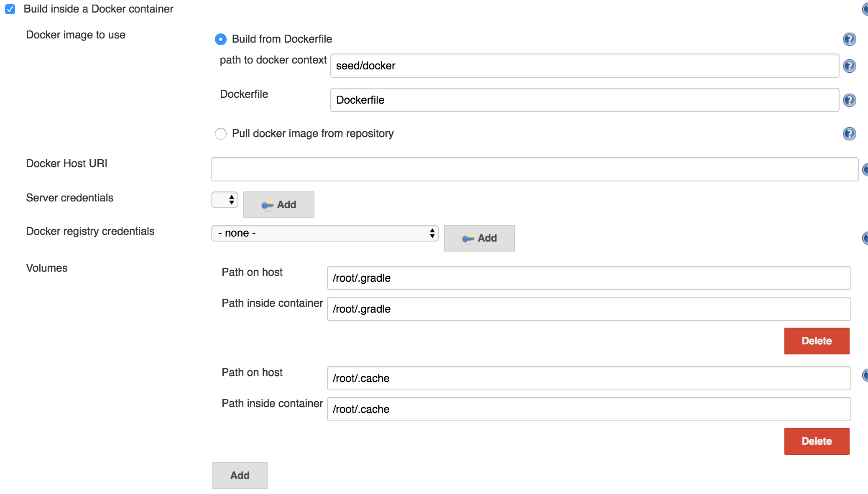868x494 pixels.
Task: Open help for Build inside Docker container
Action: click(865, 9)
